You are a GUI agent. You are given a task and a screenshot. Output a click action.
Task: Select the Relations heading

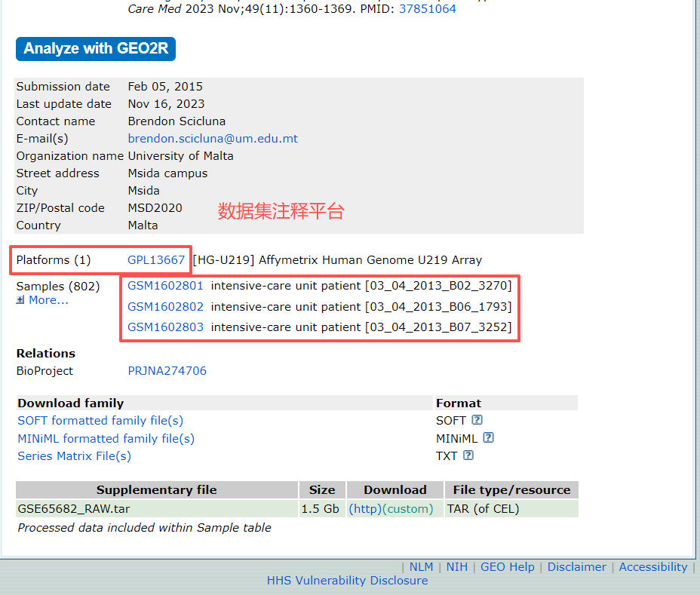point(46,354)
